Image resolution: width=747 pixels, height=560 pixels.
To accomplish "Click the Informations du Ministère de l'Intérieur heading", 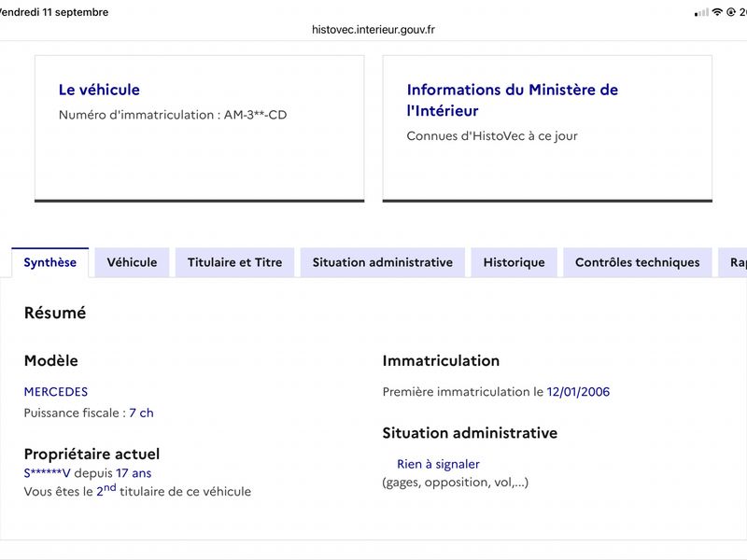I will click(512, 100).
